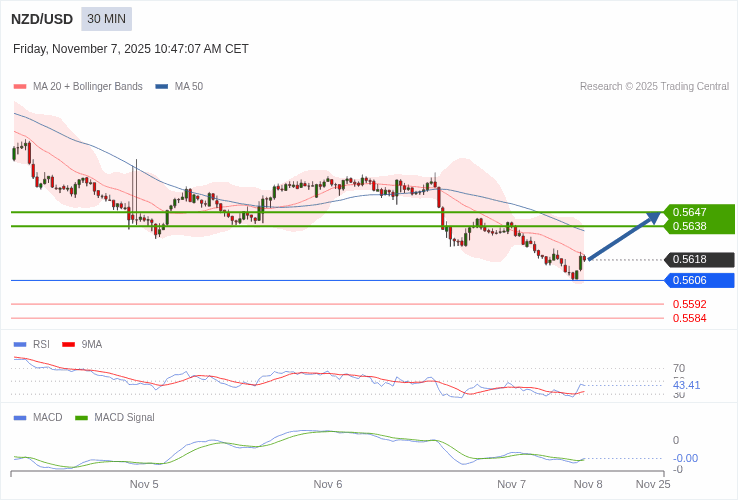Click the MA 20 + Bollinger Bands legend label
738x500 pixels.
click(88, 87)
